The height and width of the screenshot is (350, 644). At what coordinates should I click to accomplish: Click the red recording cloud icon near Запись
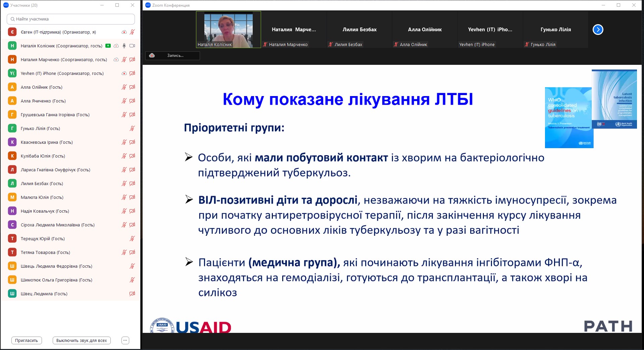[x=152, y=55]
